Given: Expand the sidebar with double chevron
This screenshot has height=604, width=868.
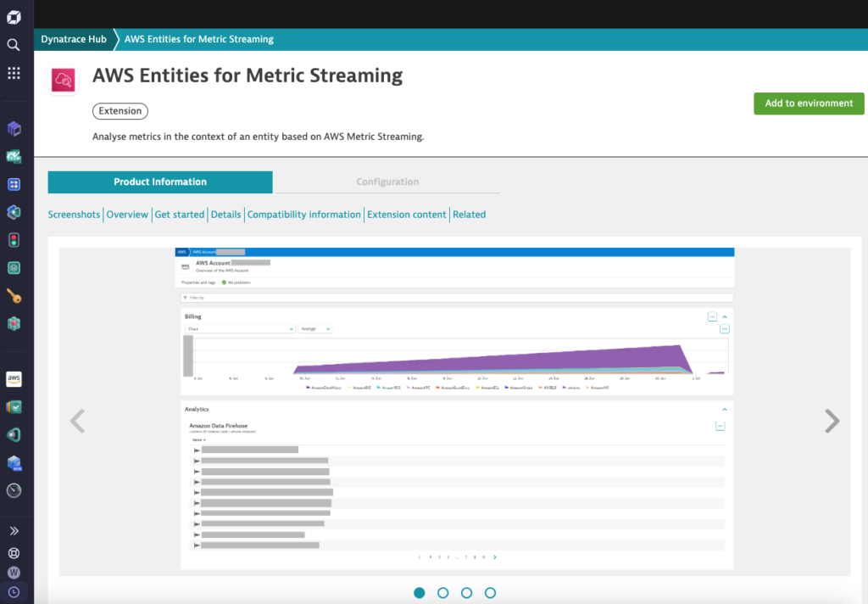Looking at the screenshot, I should [x=14, y=531].
